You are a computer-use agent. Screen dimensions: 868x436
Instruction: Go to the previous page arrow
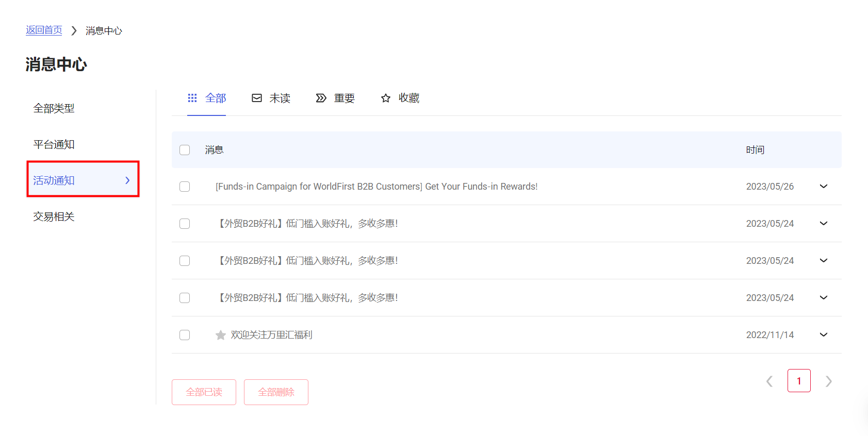pos(769,381)
